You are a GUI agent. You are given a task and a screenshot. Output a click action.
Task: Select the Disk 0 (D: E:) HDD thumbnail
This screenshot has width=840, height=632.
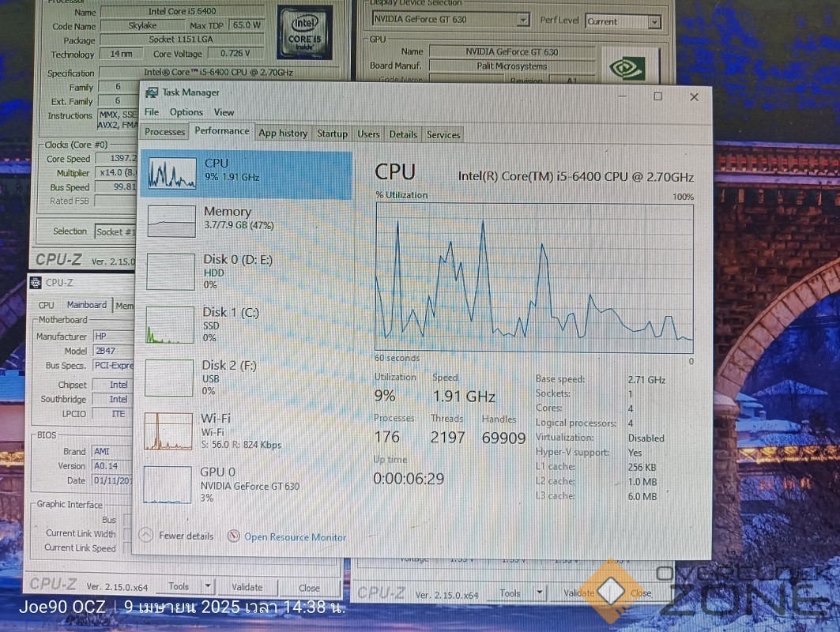171,272
